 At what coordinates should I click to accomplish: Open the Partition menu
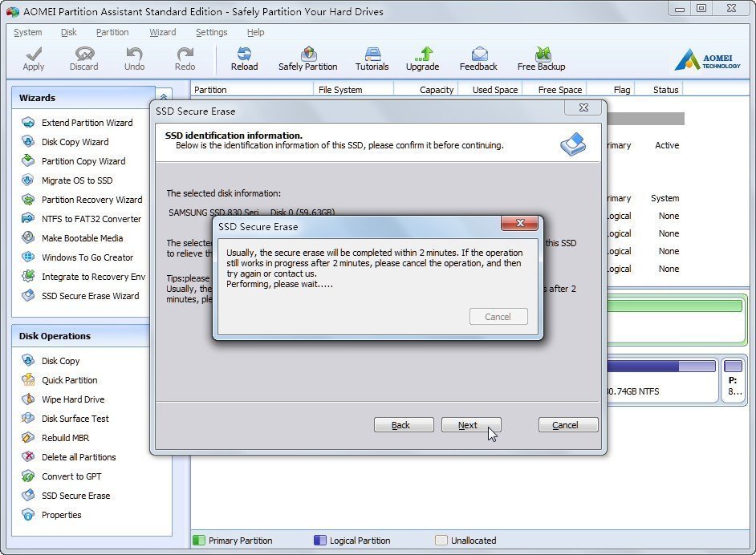click(x=112, y=32)
